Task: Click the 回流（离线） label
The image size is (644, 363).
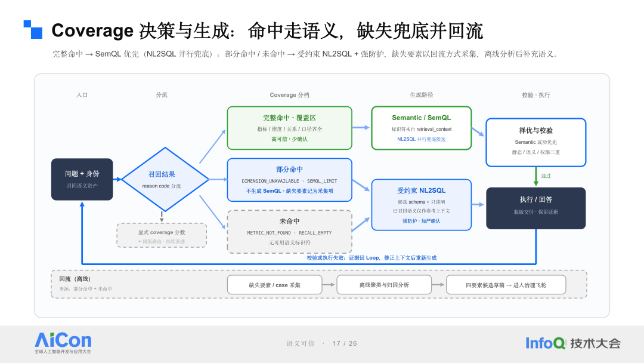Action: 75,279
